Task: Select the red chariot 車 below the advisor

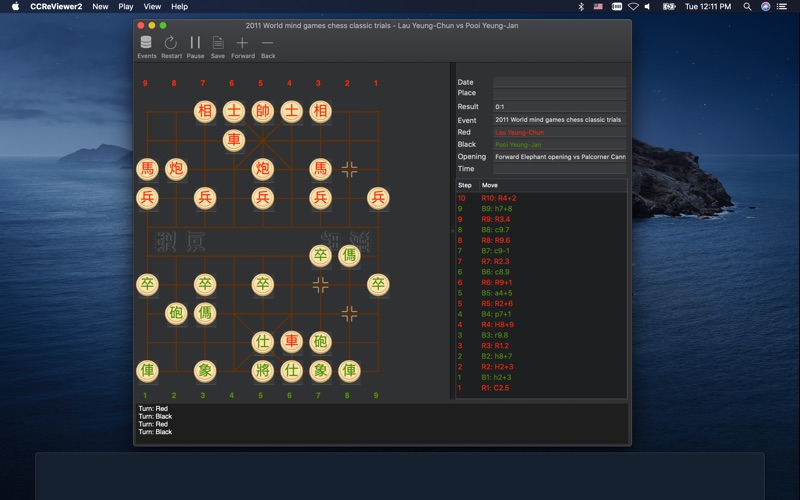Action: pyautogui.click(x=234, y=140)
